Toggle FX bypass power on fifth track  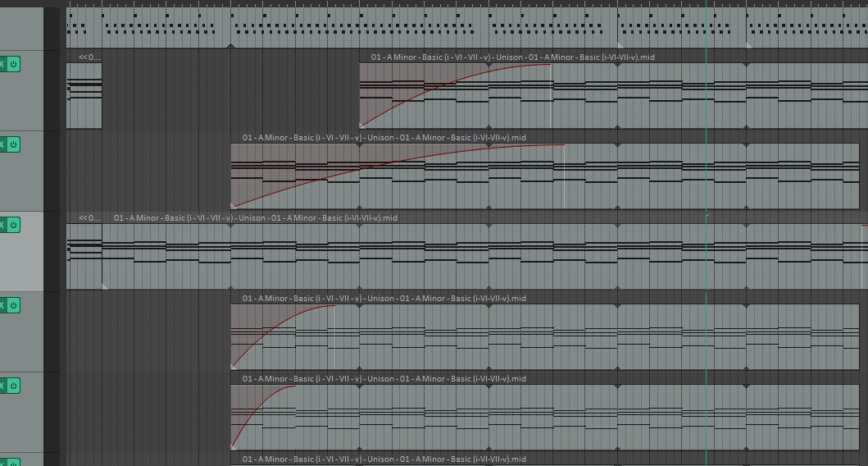[x=14, y=386]
